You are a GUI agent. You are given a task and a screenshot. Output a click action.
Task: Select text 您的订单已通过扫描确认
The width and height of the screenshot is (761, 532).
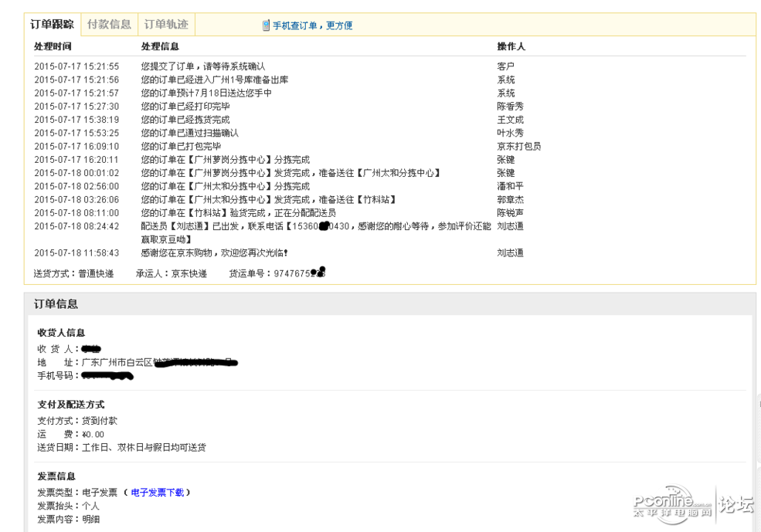coord(190,133)
